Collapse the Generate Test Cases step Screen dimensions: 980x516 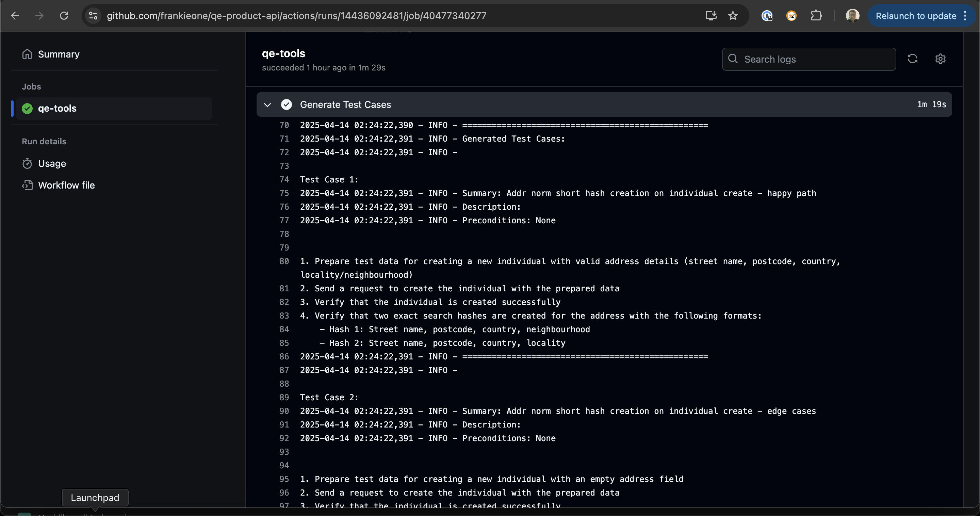267,104
